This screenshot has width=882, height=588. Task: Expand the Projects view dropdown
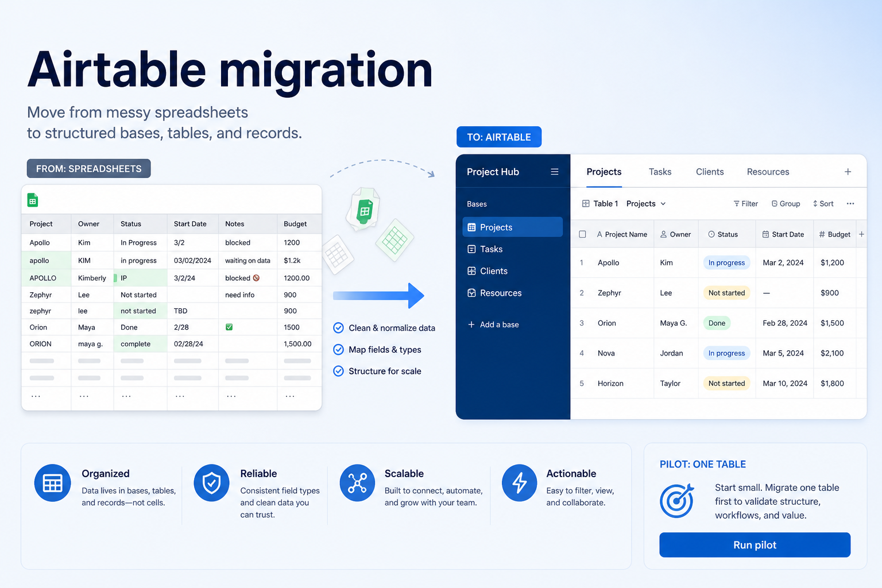point(646,203)
